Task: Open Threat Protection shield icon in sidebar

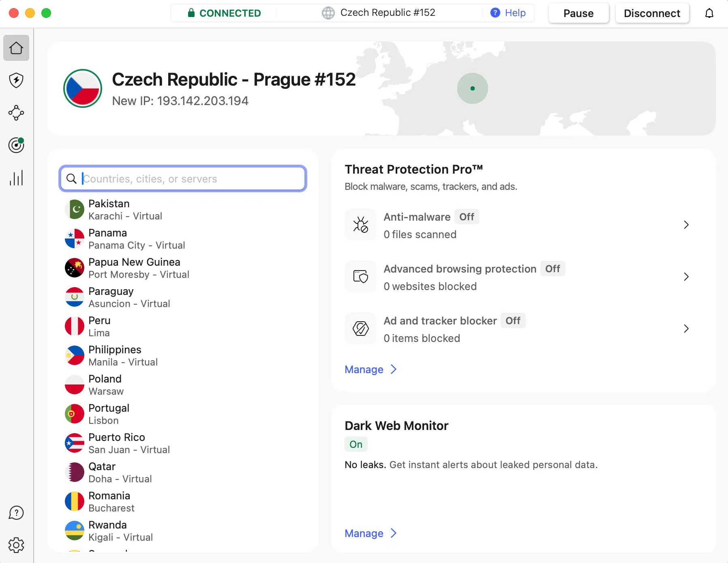Action: pos(16,80)
